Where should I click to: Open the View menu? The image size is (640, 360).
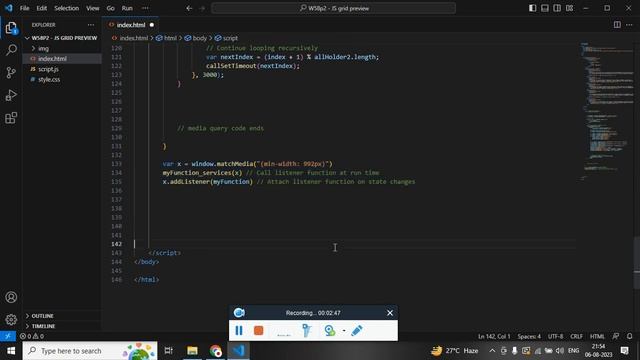click(x=93, y=8)
